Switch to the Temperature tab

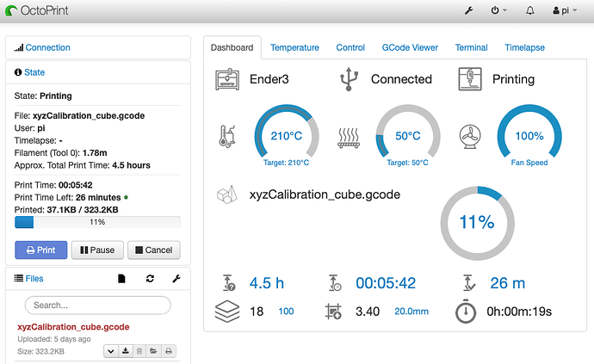(x=294, y=47)
